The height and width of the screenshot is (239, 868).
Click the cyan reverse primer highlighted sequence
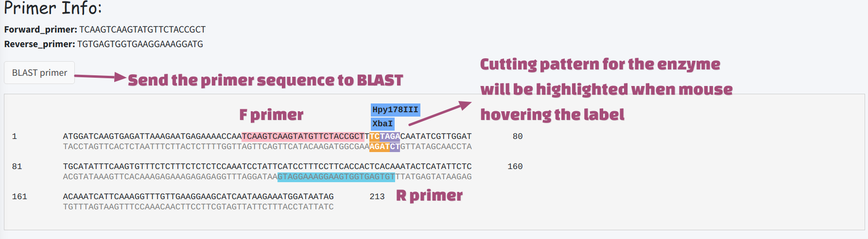click(x=336, y=177)
